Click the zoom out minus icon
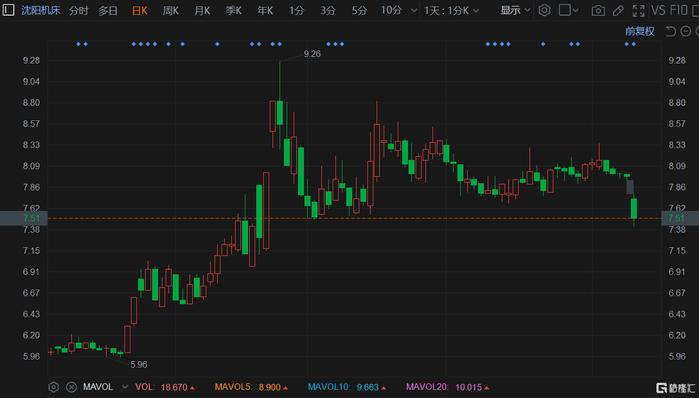 pyautogui.click(x=686, y=31)
